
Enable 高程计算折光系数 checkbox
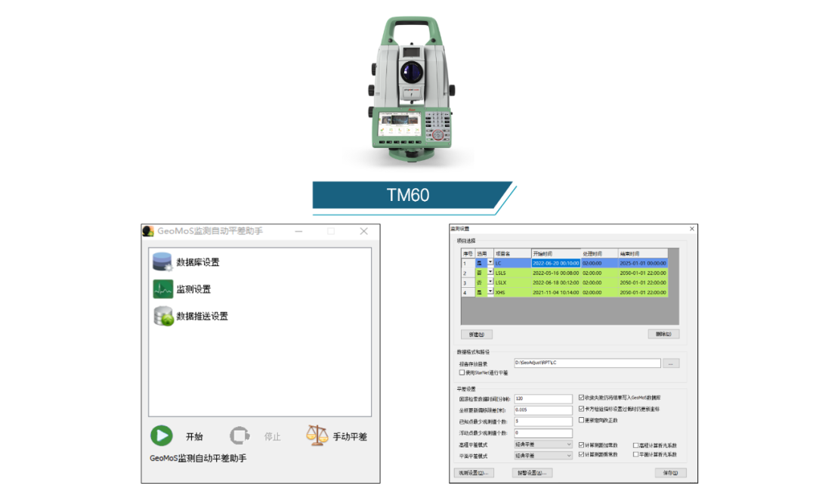click(x=635, y=446)
